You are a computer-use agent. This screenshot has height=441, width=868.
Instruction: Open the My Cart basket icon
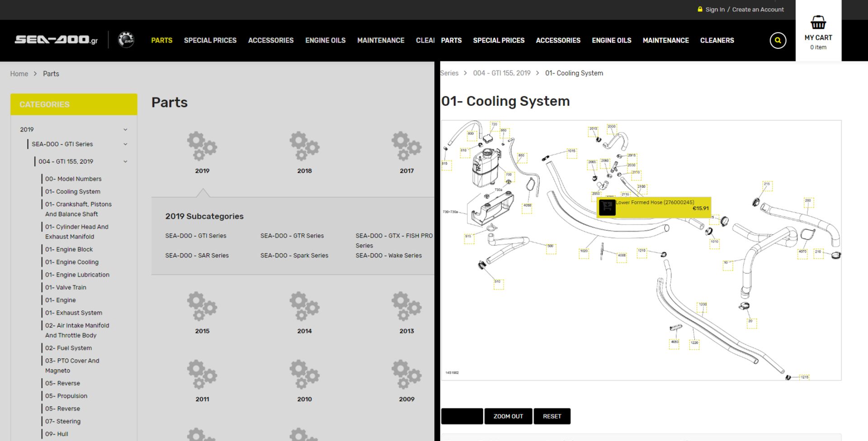[818, 22]
